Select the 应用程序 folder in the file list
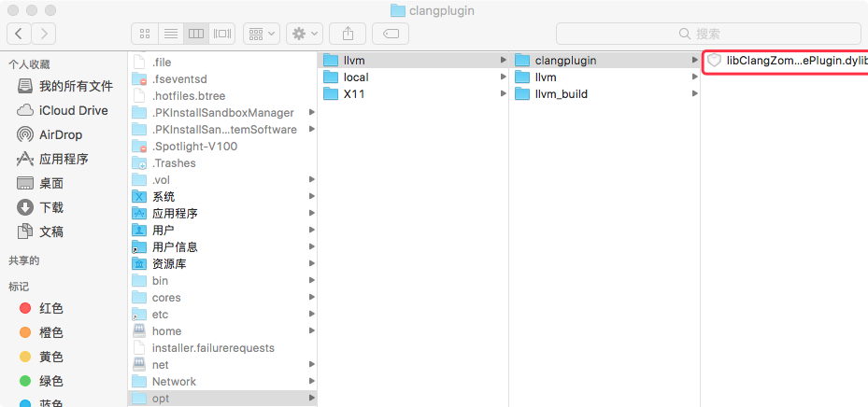Image resolution: width=868 pixels, height=407 pixels. click(222, 214)
